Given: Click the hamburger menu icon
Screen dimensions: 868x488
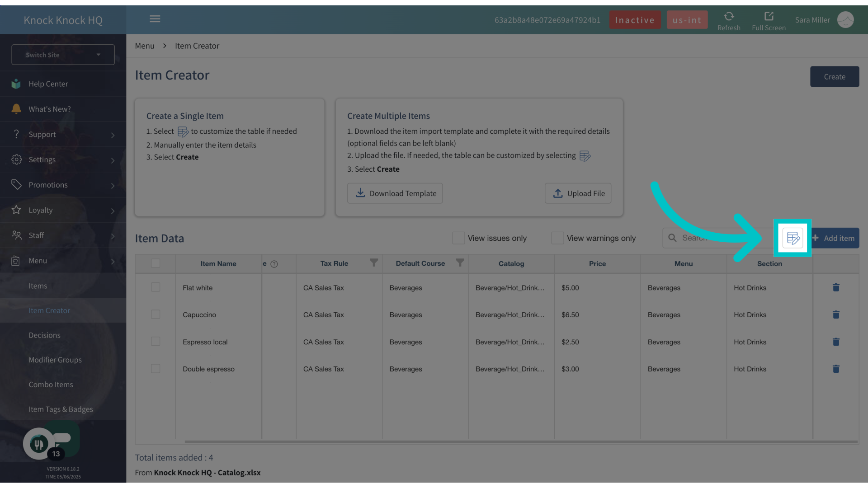Looking at the screenshot, I should point(155,19).
